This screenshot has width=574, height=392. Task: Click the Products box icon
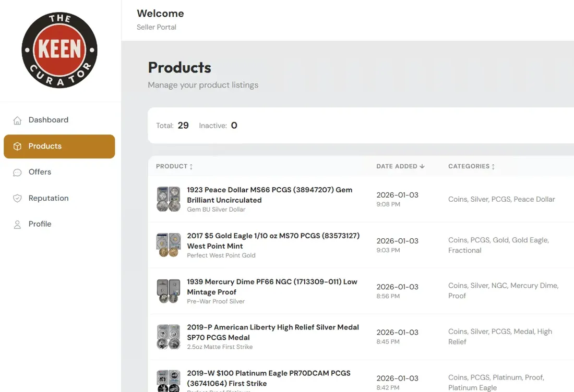pos(17,146)
